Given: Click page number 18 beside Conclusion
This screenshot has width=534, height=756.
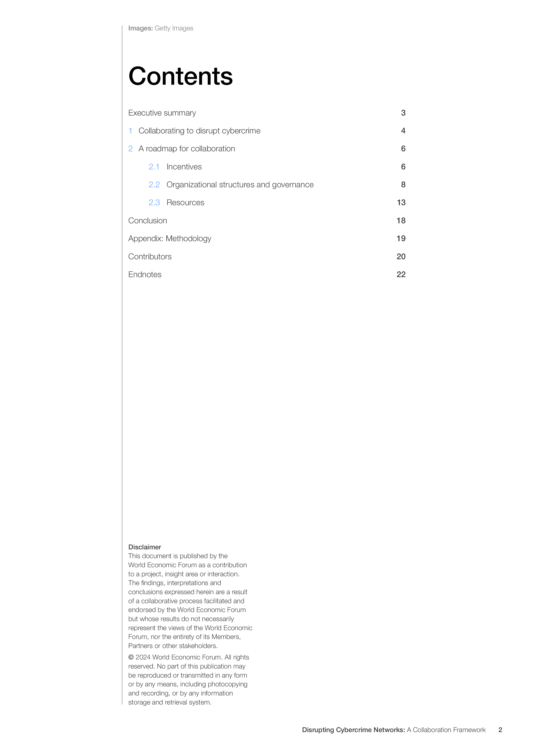Looking at the screenshot, I should coord(401,221).
